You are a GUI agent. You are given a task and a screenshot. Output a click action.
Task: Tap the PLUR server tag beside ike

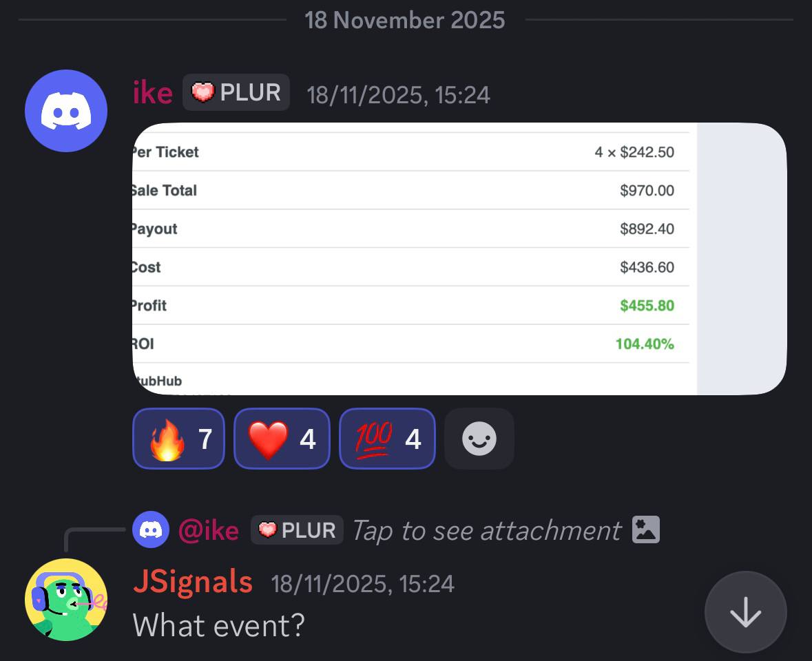(x=236, y=92)
